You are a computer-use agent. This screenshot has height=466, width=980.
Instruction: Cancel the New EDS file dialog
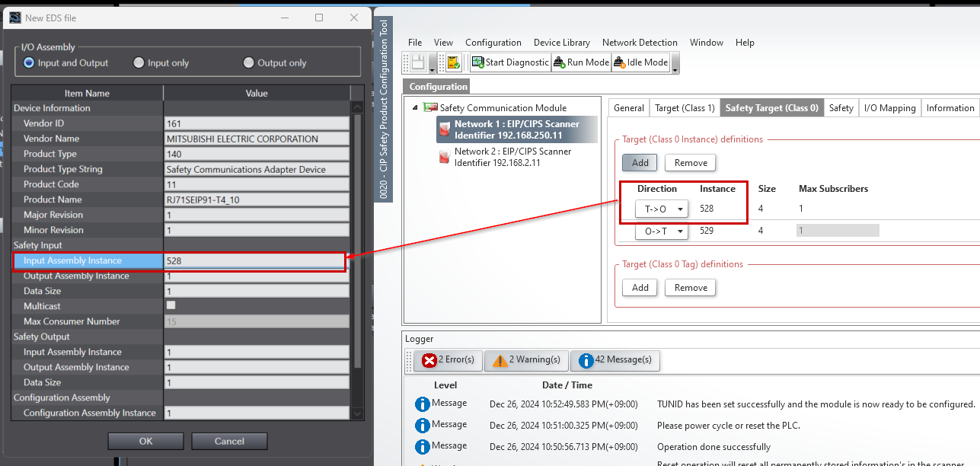tap(229, 441)
